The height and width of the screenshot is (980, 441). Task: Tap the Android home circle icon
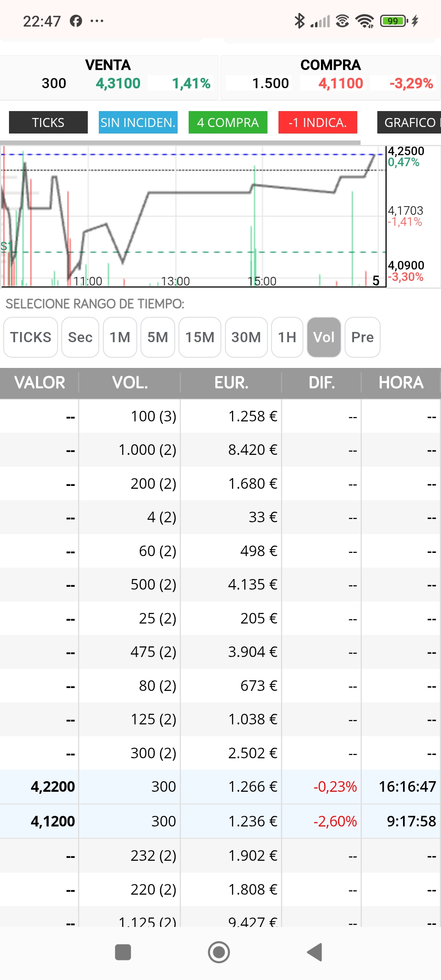point(219,952)
